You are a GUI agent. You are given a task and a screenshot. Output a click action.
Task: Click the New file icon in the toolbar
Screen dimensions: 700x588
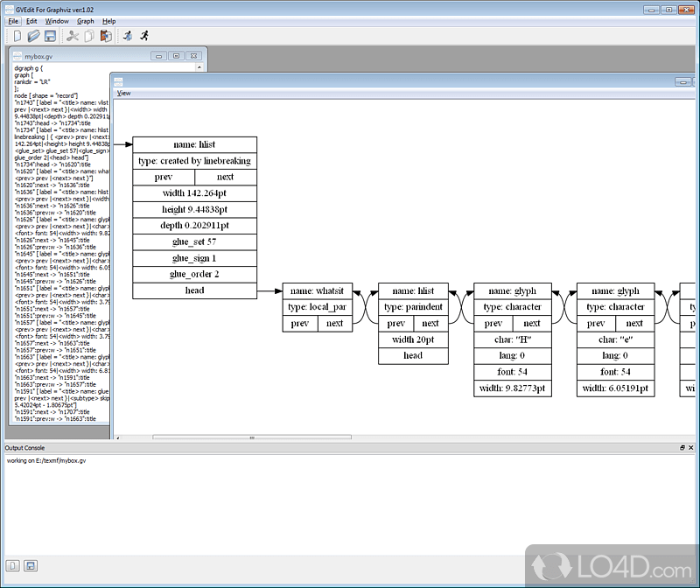point(17,36)
